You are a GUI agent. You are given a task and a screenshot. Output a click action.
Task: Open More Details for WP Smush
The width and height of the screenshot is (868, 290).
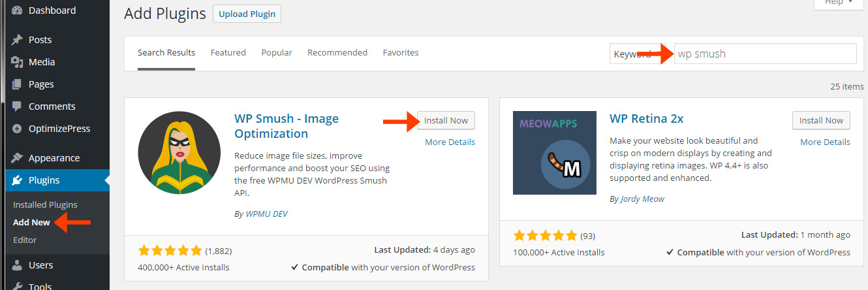point(450,142)
